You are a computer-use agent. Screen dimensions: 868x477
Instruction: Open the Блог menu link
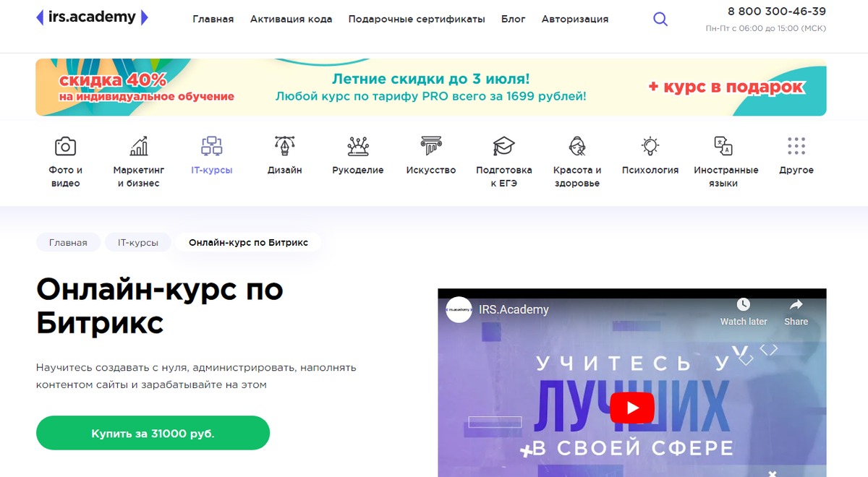pyautogui.click(x=514, y=20)
